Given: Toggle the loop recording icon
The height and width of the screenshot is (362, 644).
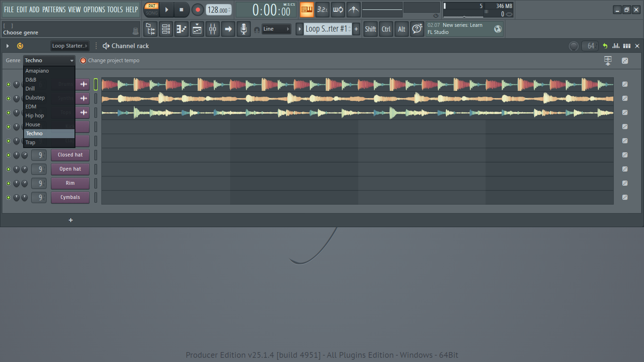Looking at the screenshot, I should 338,9.
